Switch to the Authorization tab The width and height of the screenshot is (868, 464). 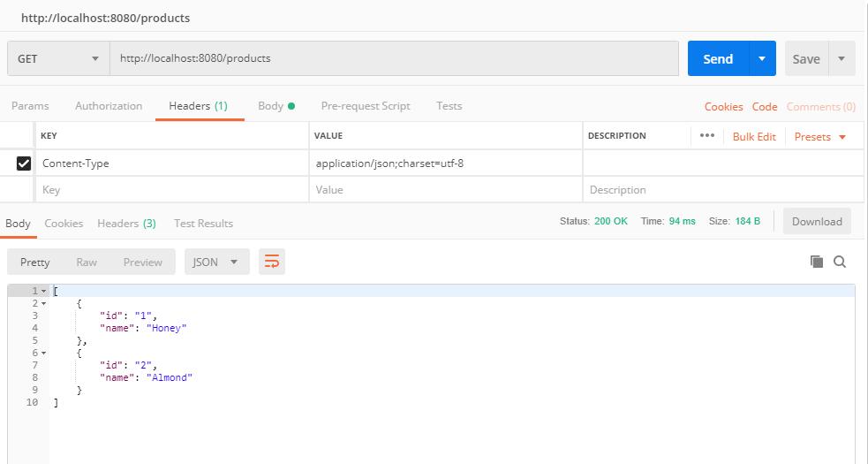(109, 106)
